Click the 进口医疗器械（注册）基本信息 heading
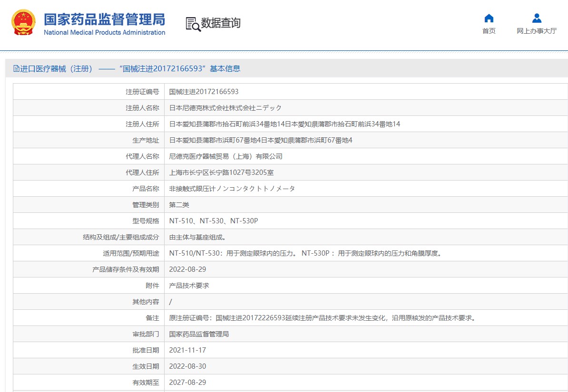 [127, 68]
